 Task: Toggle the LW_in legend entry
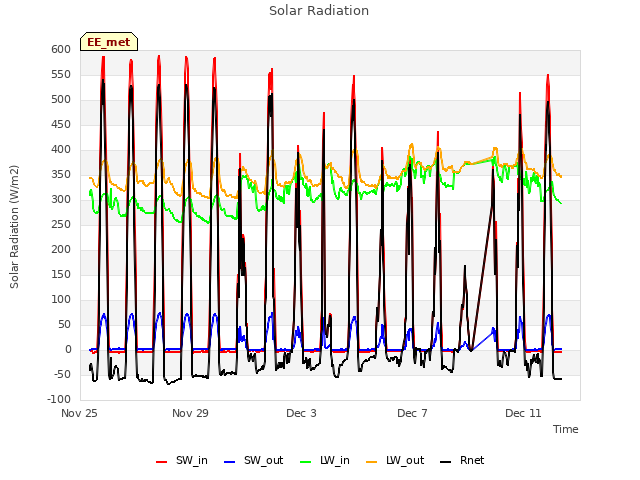click(325, 460)
